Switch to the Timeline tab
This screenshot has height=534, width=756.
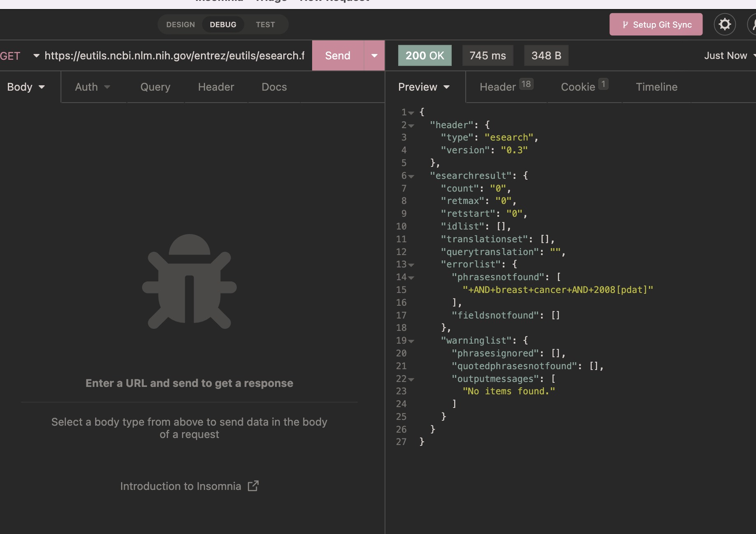coord(656,87)
